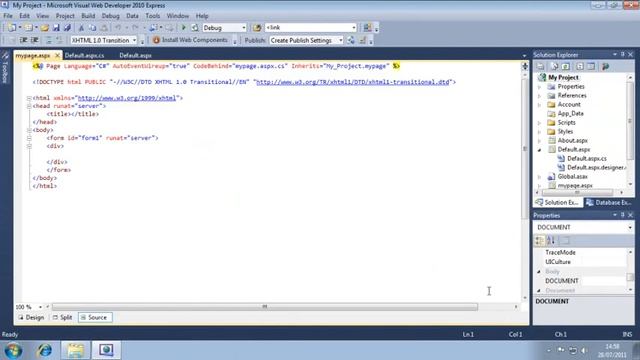Expand the References node
The width and height of the screenshot is (640, 360).
tap(540, 96)
